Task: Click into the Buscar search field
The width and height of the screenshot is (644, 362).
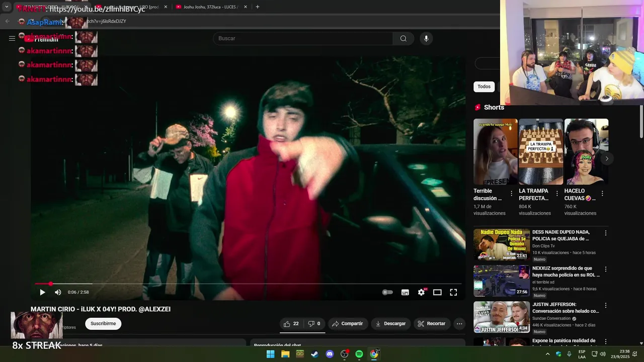Action: point(303,38)
